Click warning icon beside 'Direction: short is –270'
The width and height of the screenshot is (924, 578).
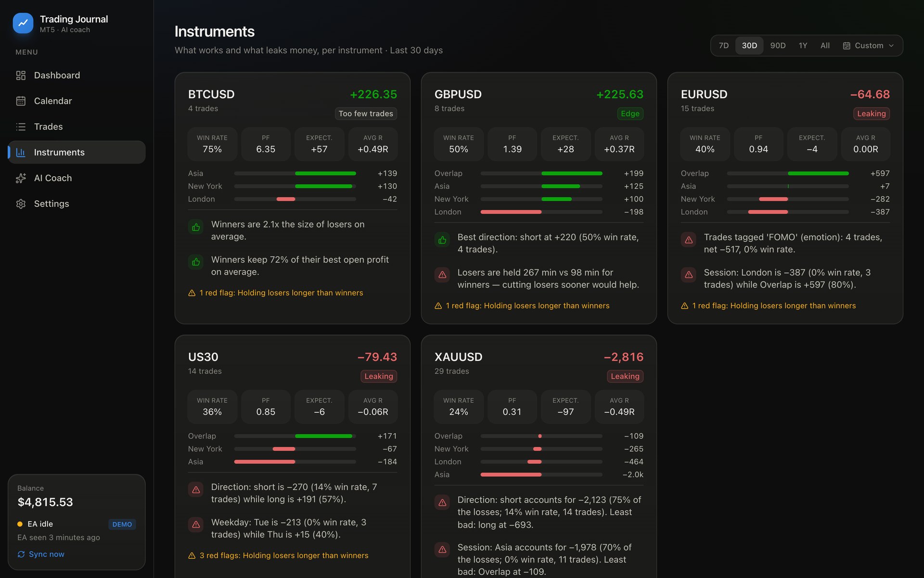(x=196, y=490)
